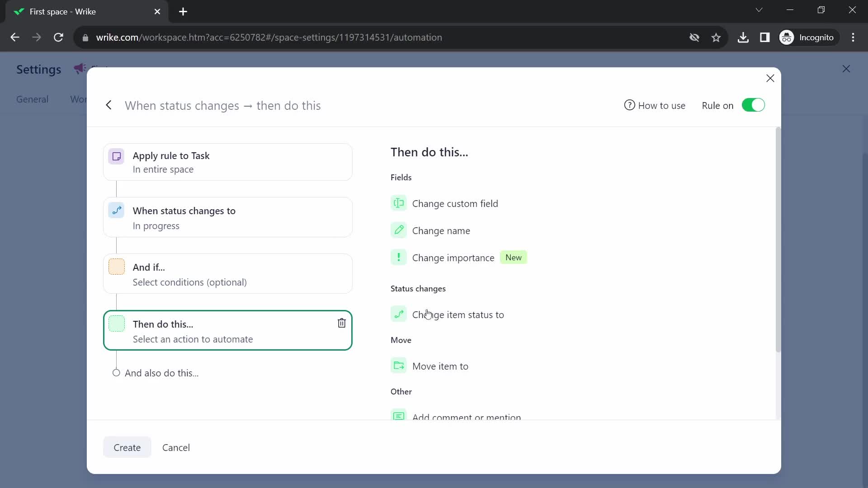The image size is (868, 488).
Task: Reload the Wrike page
Action: point(58,38)
